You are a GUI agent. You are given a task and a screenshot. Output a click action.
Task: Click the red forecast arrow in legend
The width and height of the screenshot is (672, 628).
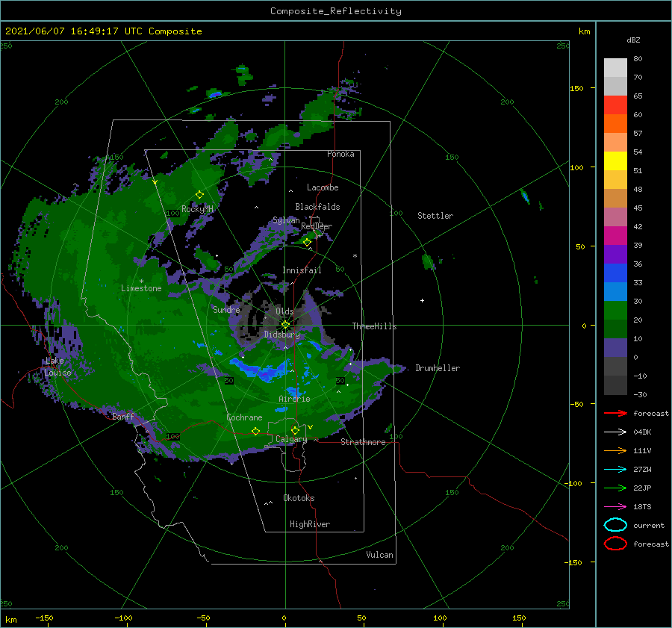[615, 413]
